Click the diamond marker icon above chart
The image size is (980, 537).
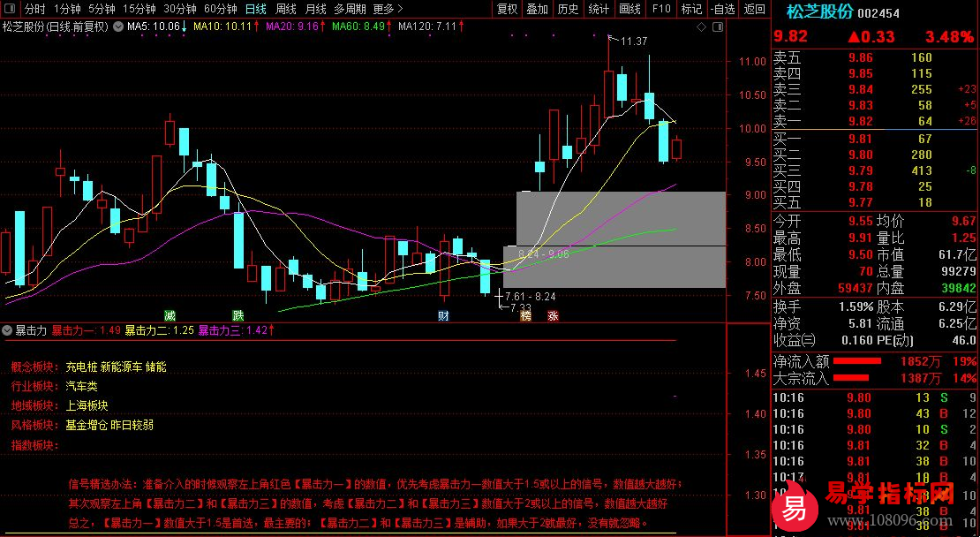point(701,26)
